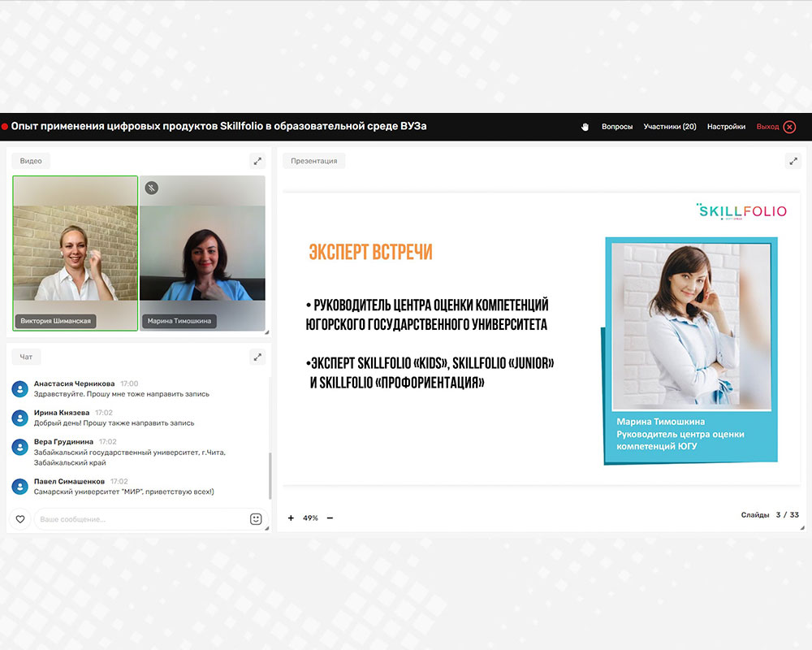Select Виктория Шиманская's video tile
The height and width of the screenshot is (650, 812).
point(75,253)
